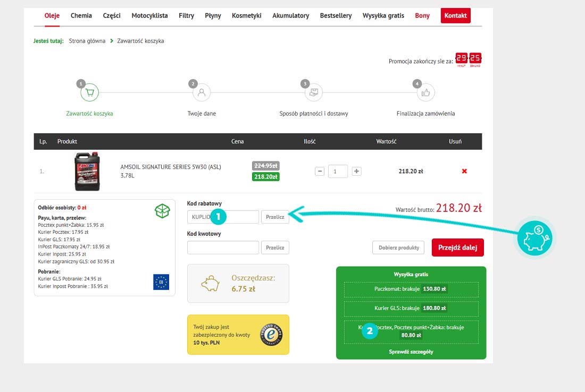
Task: Click the shopping cart step icon
Action: click(x=89, y=92)
